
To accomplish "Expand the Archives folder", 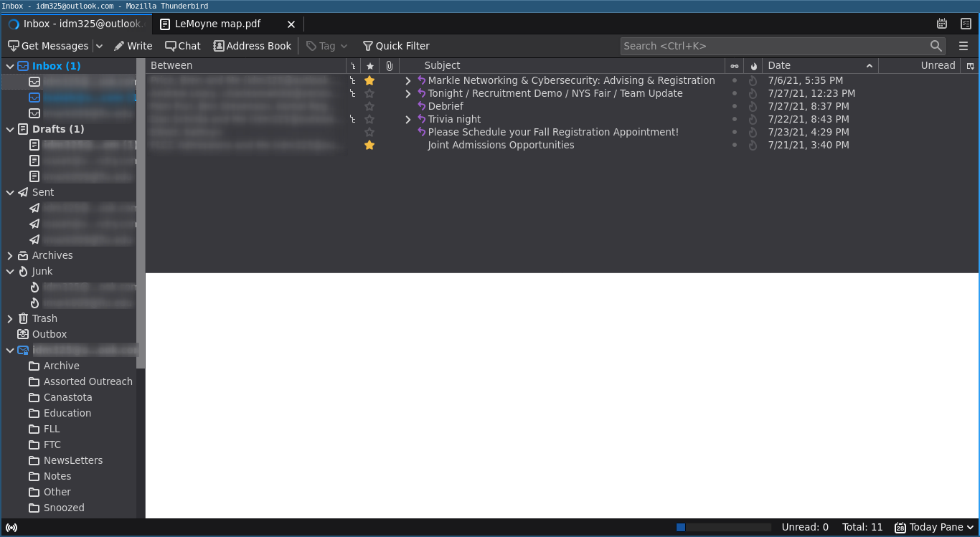I will (10, 255).
